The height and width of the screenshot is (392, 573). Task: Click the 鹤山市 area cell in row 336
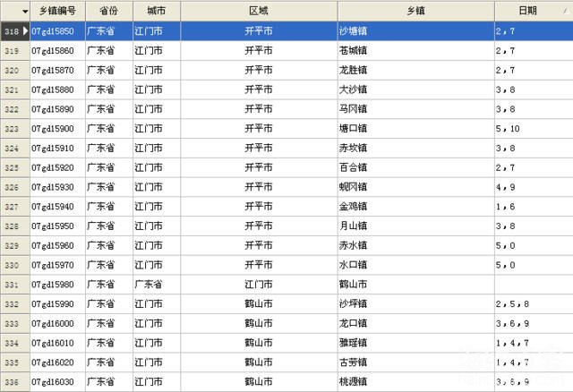point(259,382)
